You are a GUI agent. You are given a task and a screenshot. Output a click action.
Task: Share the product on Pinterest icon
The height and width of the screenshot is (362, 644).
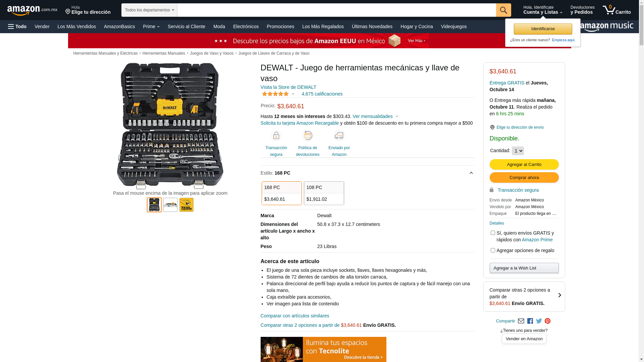pyautogui.click(x=548, y=321)
